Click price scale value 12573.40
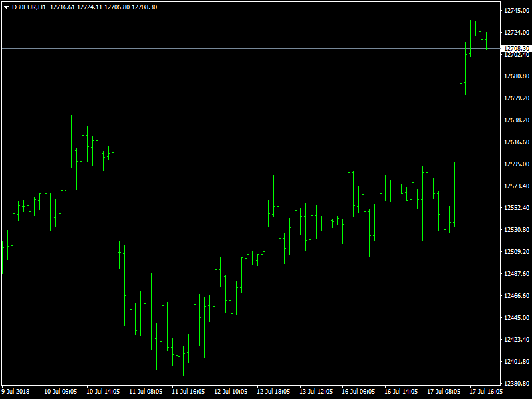This screenshot has height=399, width=532. (517, 186)
